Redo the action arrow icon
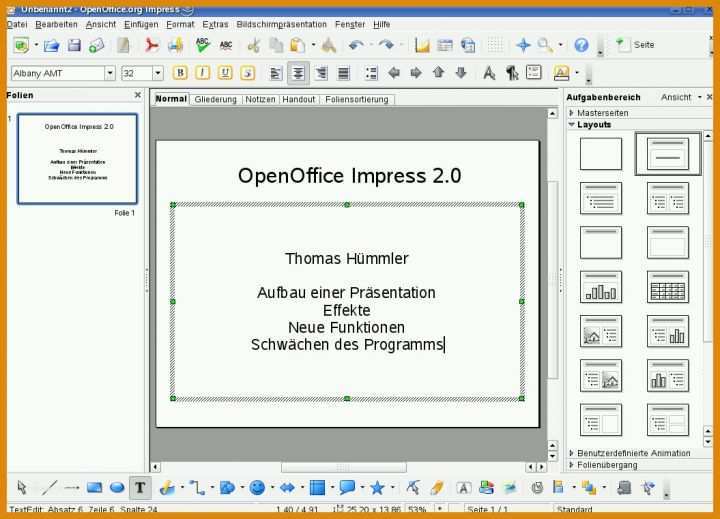The width and height of the screenshot is (720, 519). coord(387,45)
